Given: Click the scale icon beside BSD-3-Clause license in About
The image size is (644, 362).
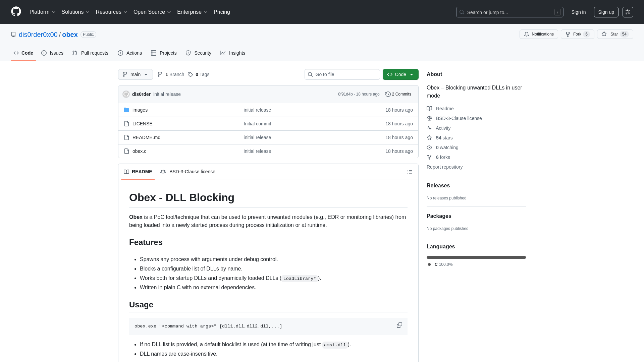Looking at the screenshot, I should click(429, 118).
